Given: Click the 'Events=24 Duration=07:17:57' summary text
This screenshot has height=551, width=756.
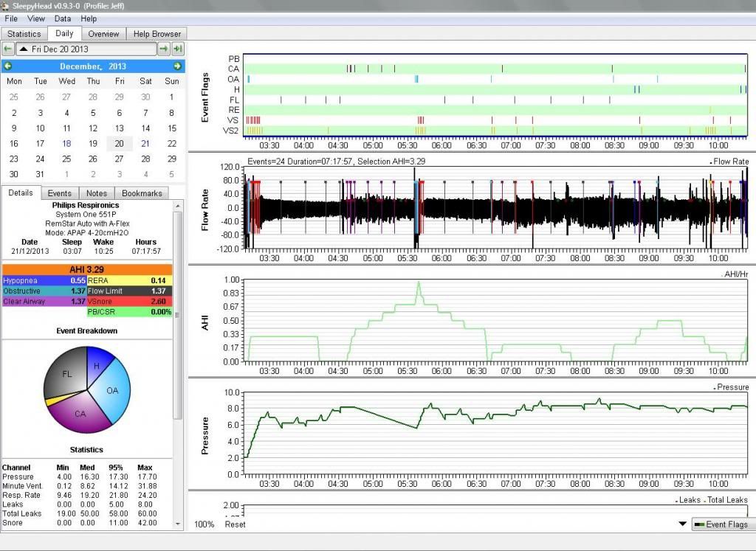Looking at the screenshot, I should click(300, 162).
